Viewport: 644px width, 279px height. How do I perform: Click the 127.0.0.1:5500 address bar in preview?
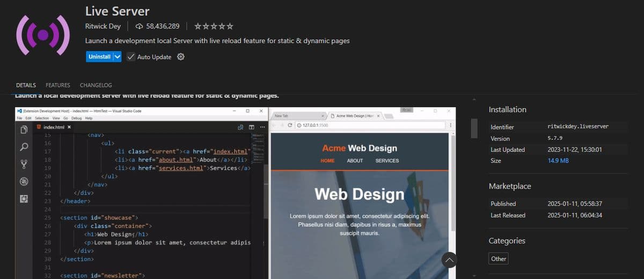coord(370,125)
